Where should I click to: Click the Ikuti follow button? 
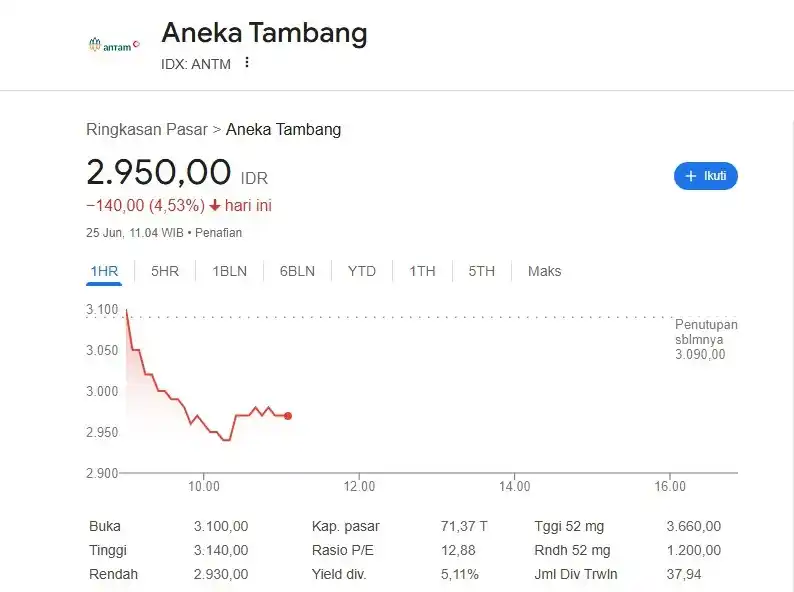coord(705,176)
